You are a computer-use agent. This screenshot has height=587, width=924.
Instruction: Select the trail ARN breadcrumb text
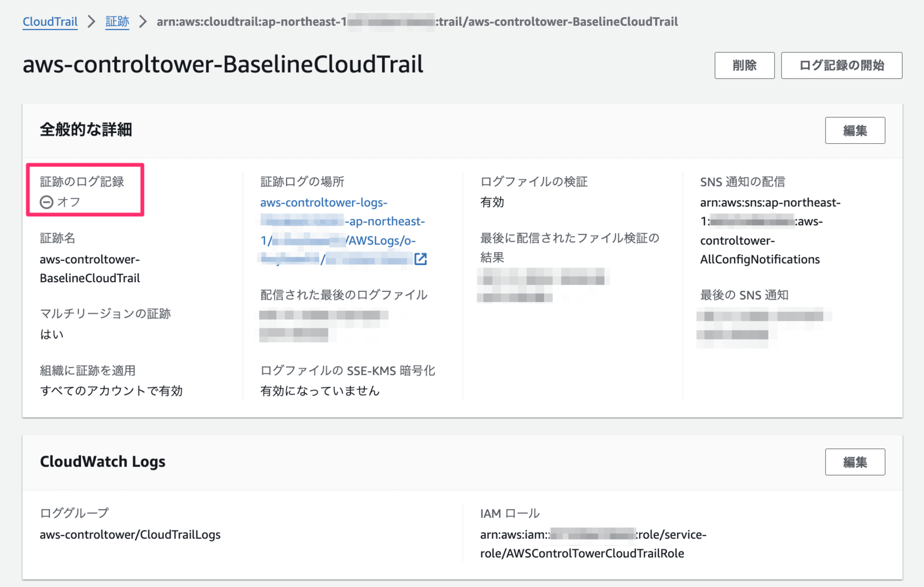pos(417,22)
